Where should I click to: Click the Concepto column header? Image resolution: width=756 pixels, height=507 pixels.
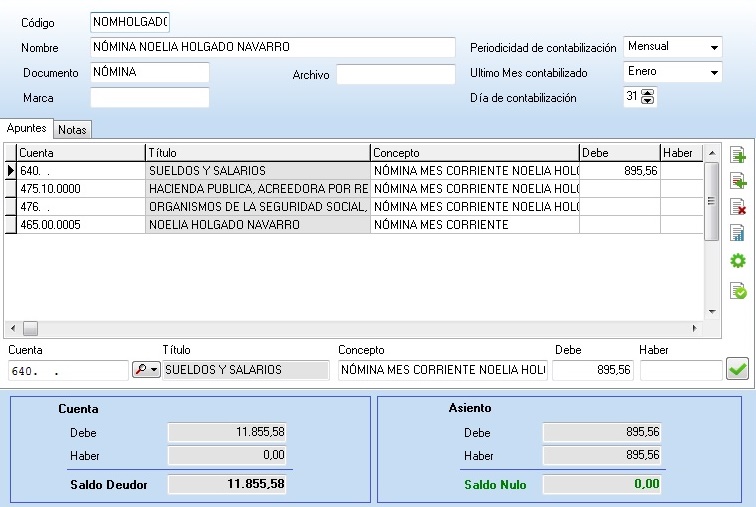[x=474, y=153]
